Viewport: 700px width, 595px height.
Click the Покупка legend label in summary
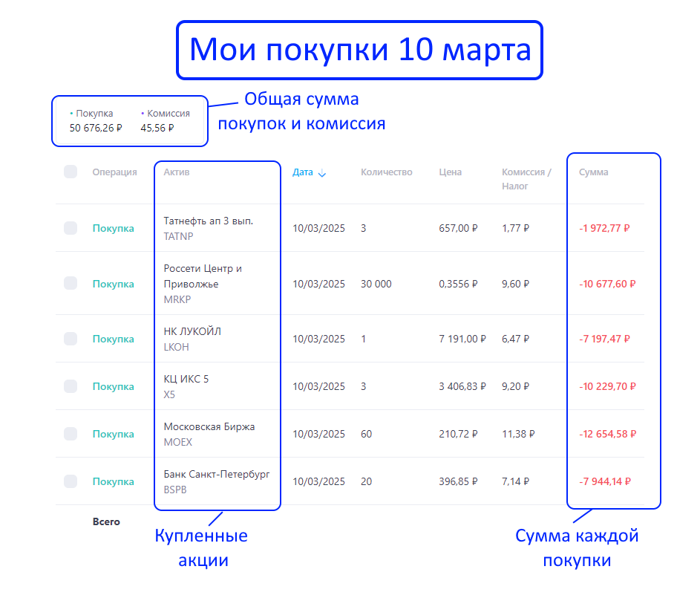(x=94, y=114)
